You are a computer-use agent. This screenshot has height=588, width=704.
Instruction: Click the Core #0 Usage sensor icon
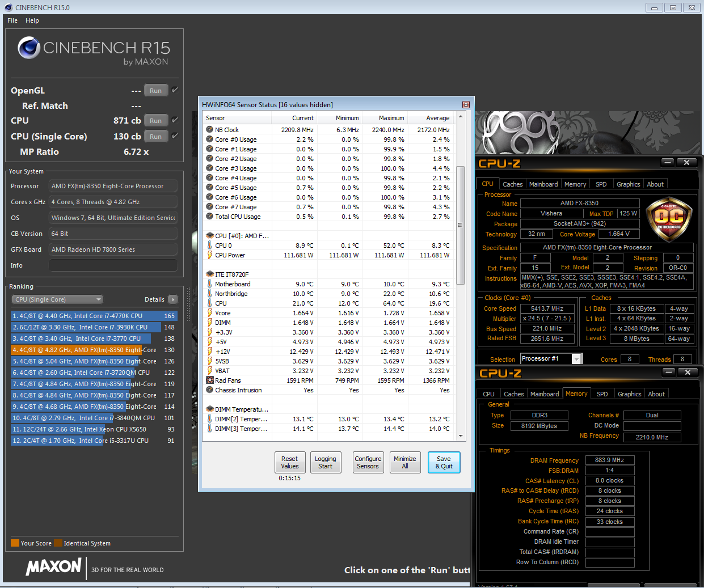209,139
